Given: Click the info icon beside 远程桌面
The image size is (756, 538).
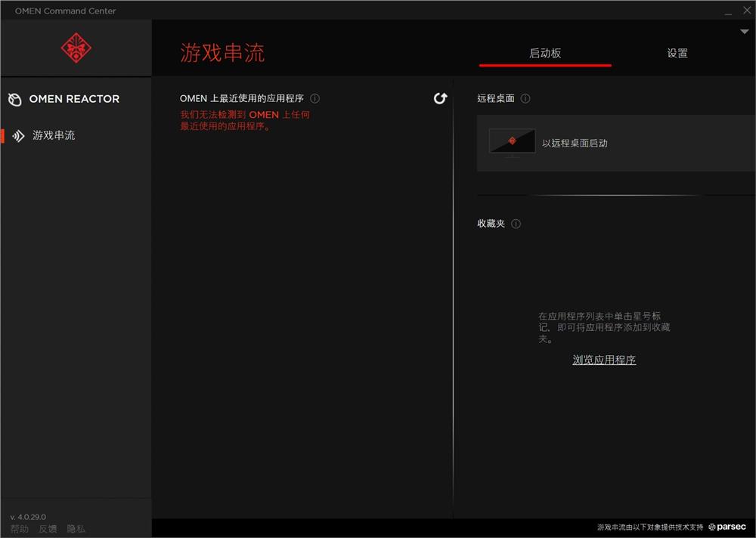Looking at the screenshot, I should coord(525,98).
